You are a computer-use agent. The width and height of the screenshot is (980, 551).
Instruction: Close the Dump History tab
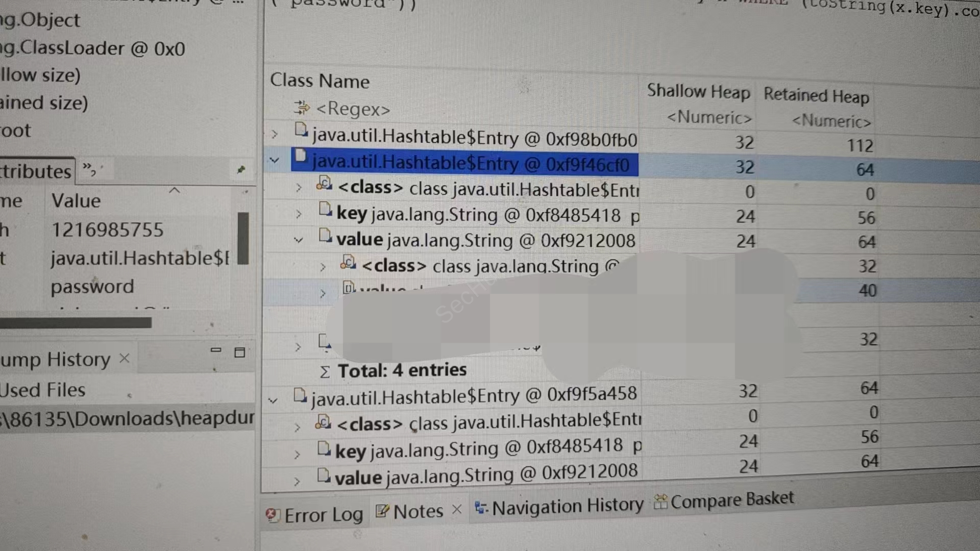click(125, 358)
